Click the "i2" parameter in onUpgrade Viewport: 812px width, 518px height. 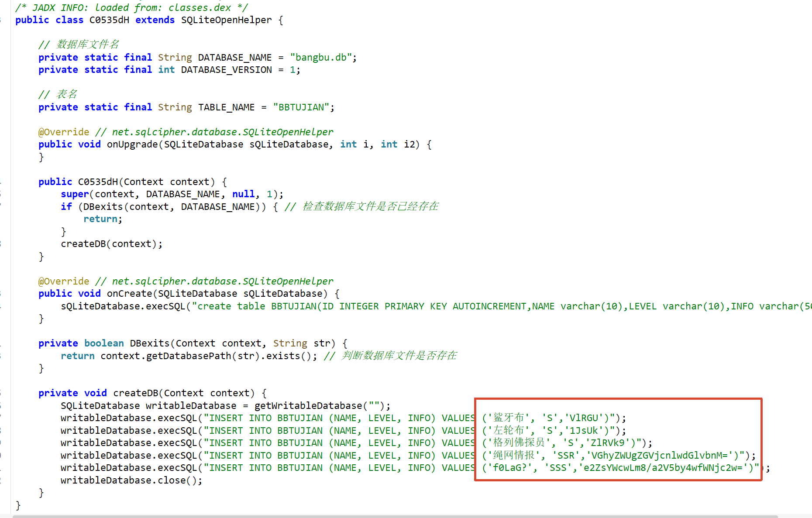point(409,144)
